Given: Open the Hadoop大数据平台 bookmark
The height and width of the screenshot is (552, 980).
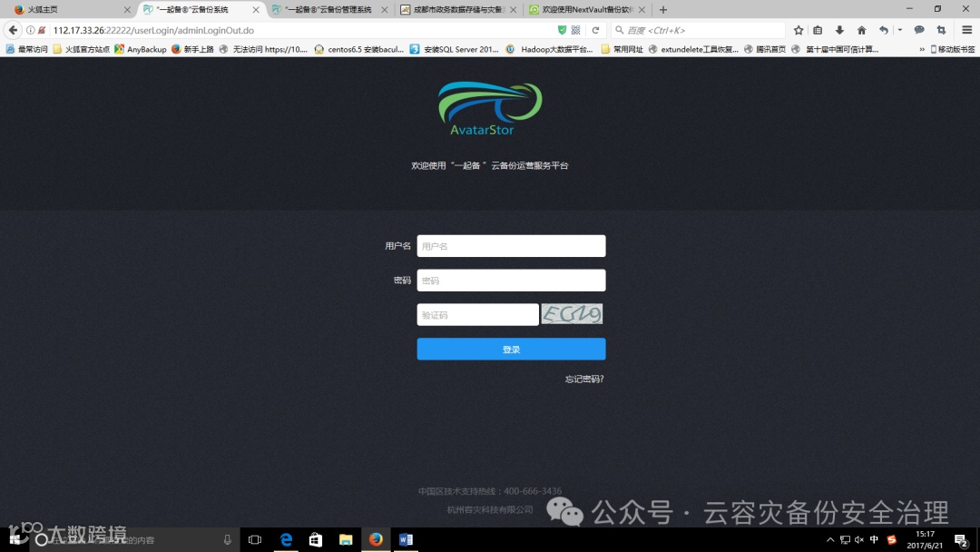Looking at the screenshot, I should (x=549, y=49).
